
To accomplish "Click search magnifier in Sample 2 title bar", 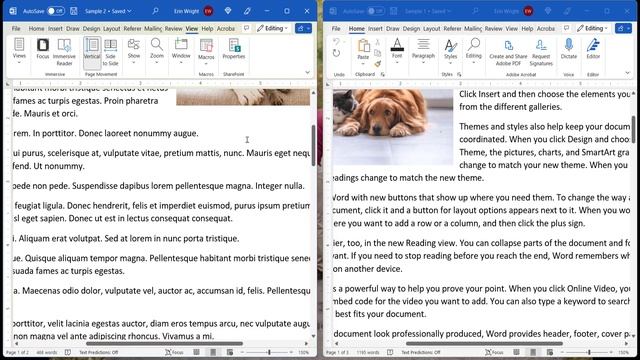I will tap(155, 11).
